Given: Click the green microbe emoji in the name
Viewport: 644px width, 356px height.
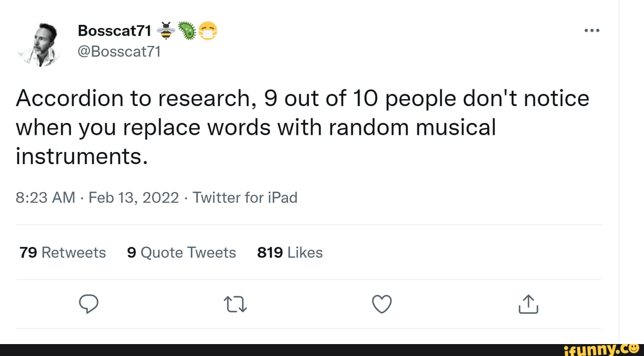Looking at the screenshot, I should [x=187, y=31].
